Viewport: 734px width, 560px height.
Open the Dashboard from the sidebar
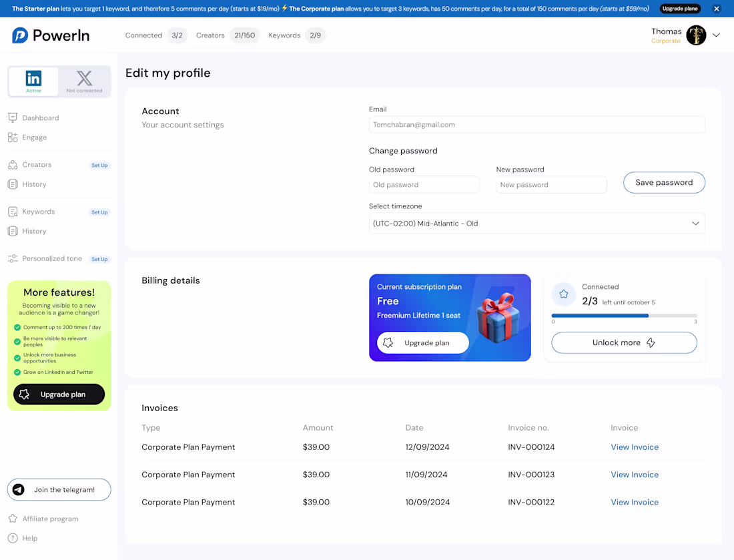pos(40,117)
